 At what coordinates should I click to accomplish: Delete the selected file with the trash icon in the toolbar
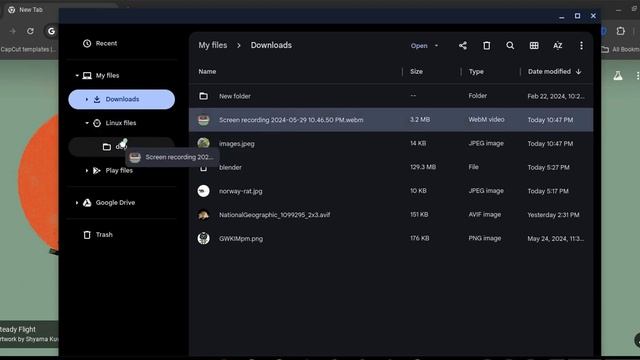pos(487,46)
